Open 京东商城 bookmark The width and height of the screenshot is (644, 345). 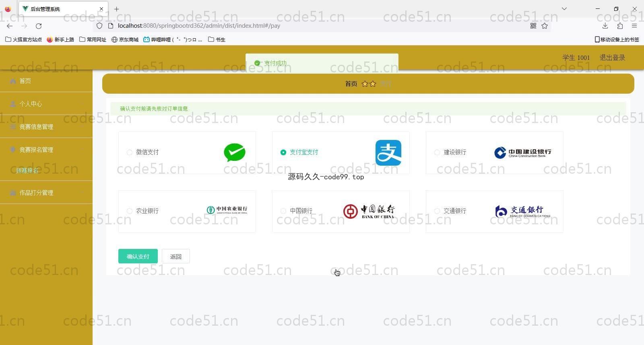[125, 39]
